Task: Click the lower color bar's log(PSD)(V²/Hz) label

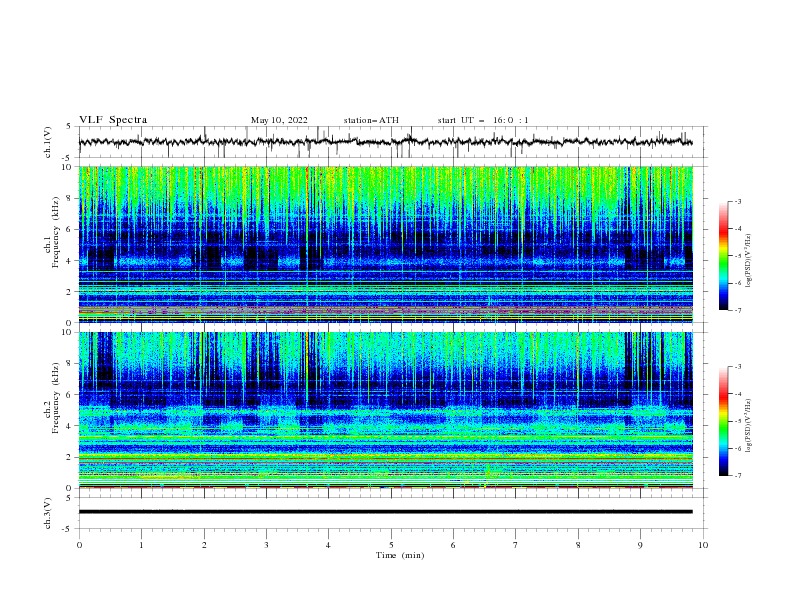Action: click(x=748, y=426)
